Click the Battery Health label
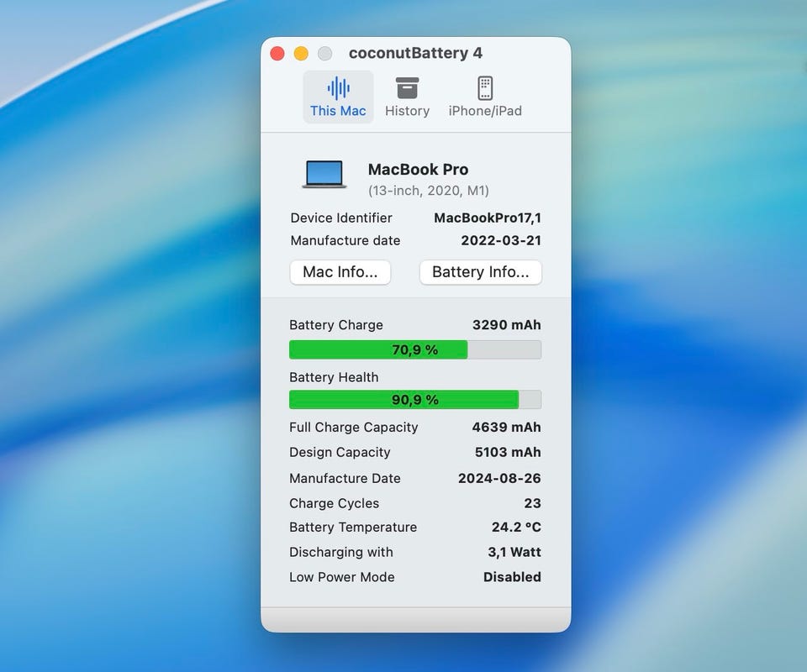 coord(334,377)
